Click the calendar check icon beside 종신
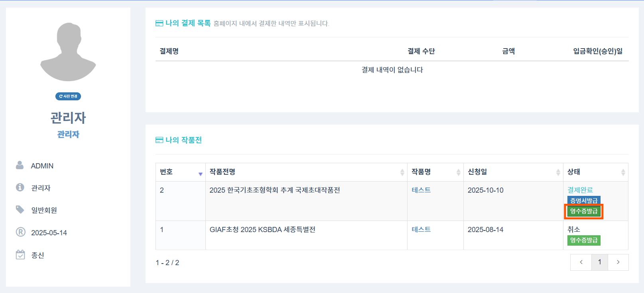644x293 pixels. point(20,255)
